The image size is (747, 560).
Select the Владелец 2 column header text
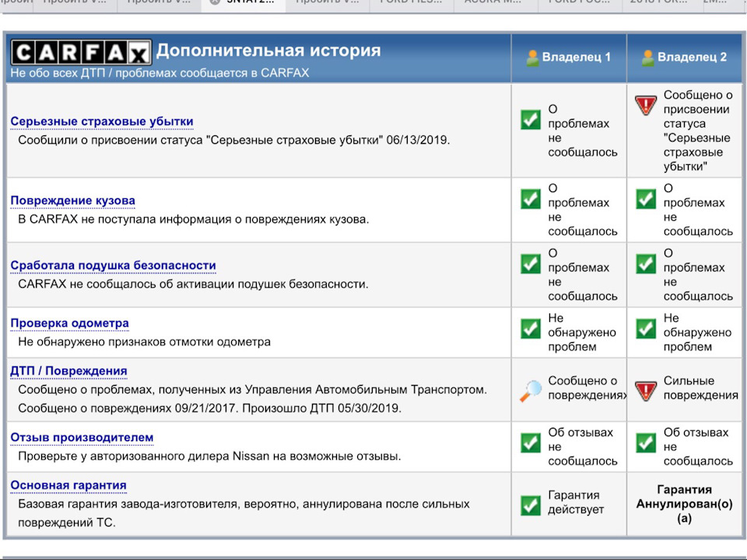692,57
